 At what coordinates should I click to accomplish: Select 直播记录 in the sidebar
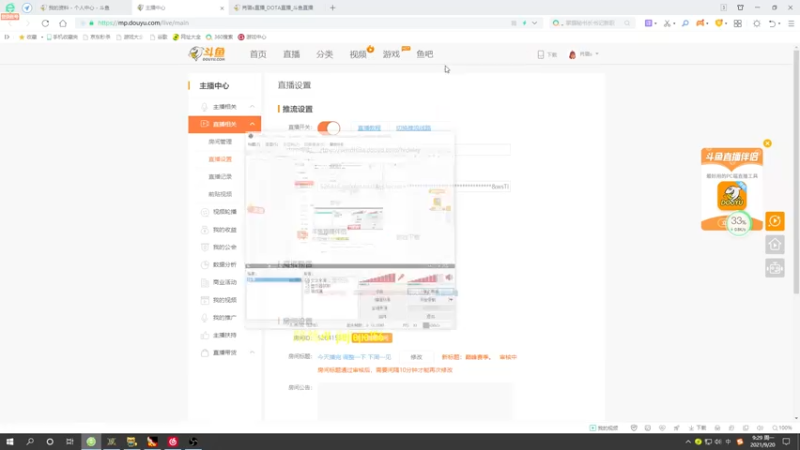pyautogui.click(x=220, y=177)
